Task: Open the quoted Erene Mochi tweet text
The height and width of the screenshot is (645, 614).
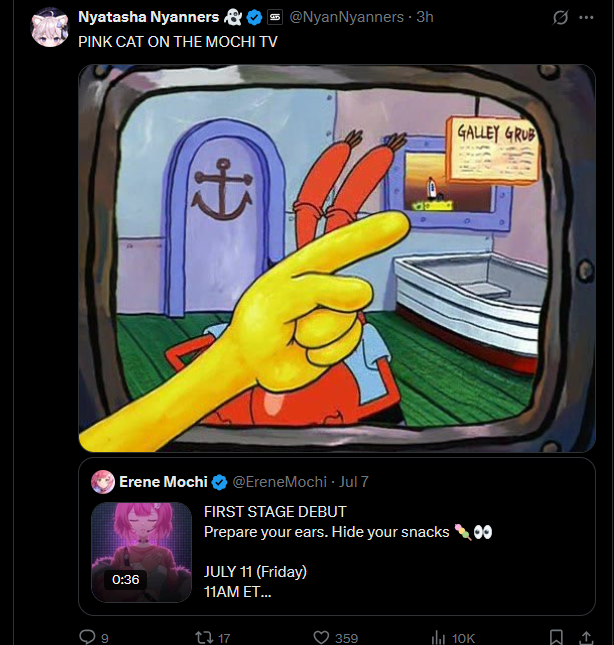Action: [x=348, y=552]
